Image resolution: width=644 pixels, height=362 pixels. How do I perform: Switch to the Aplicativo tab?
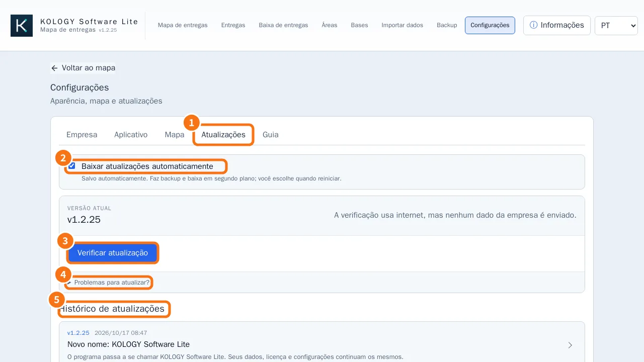coord(131,135)
